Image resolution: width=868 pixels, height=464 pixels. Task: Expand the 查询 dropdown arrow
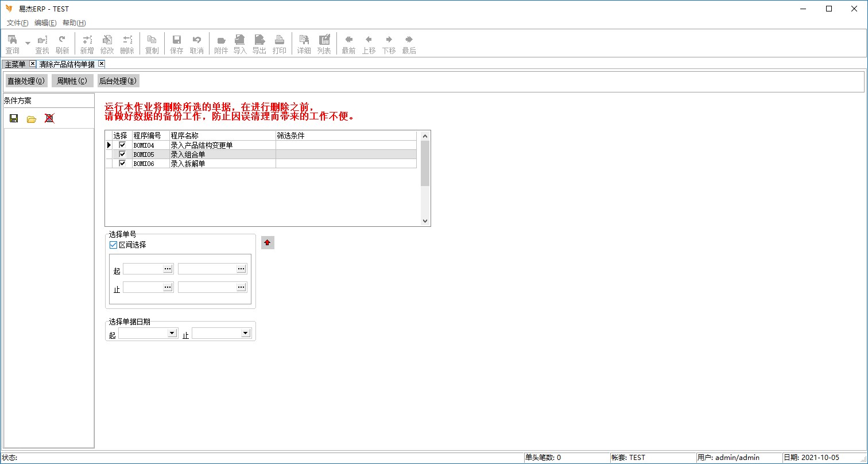tap(28, 43)
